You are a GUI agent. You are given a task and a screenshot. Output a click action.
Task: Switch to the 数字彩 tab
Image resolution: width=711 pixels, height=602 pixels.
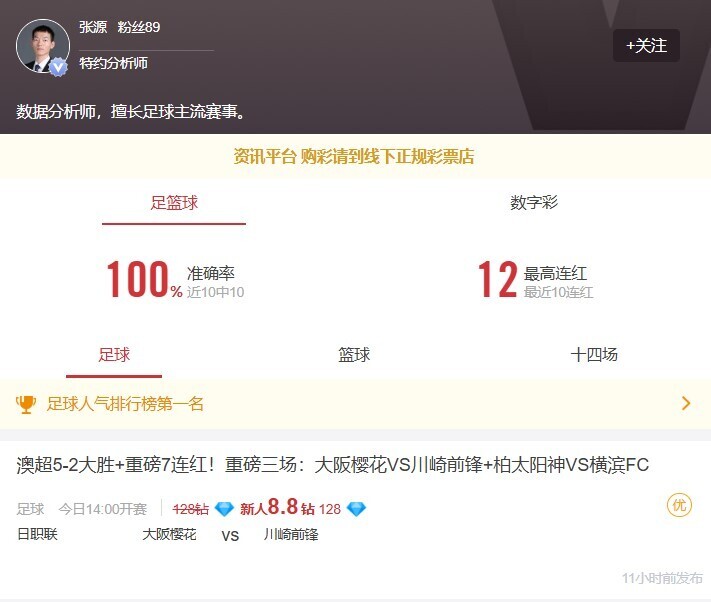coord(534,203)
